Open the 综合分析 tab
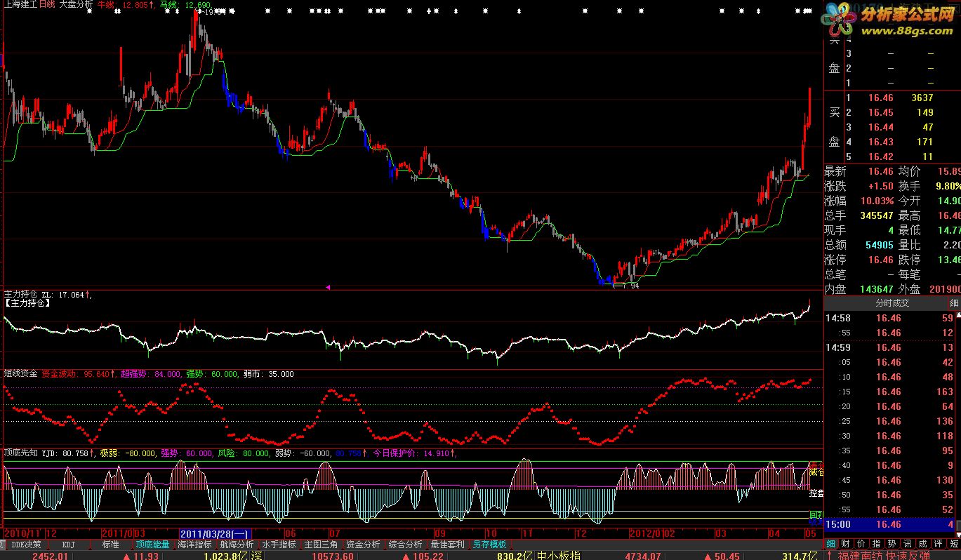 [406, 544]
